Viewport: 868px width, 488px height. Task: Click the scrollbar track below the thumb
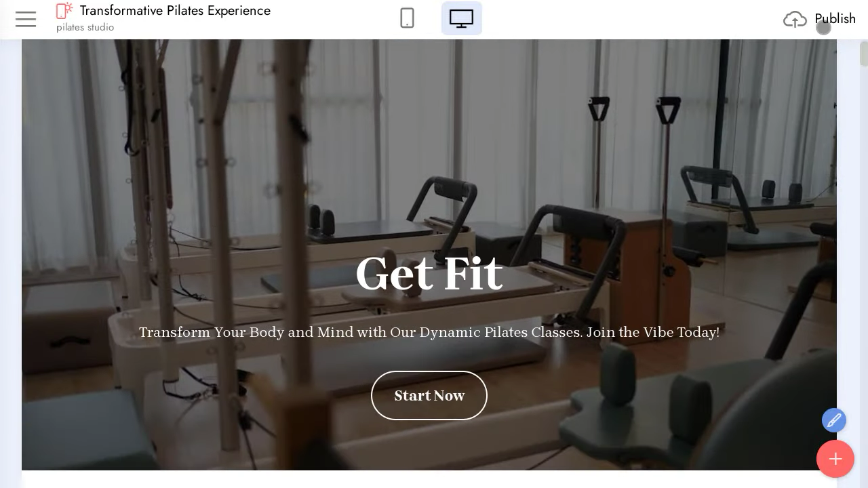(x=864, y=271)
